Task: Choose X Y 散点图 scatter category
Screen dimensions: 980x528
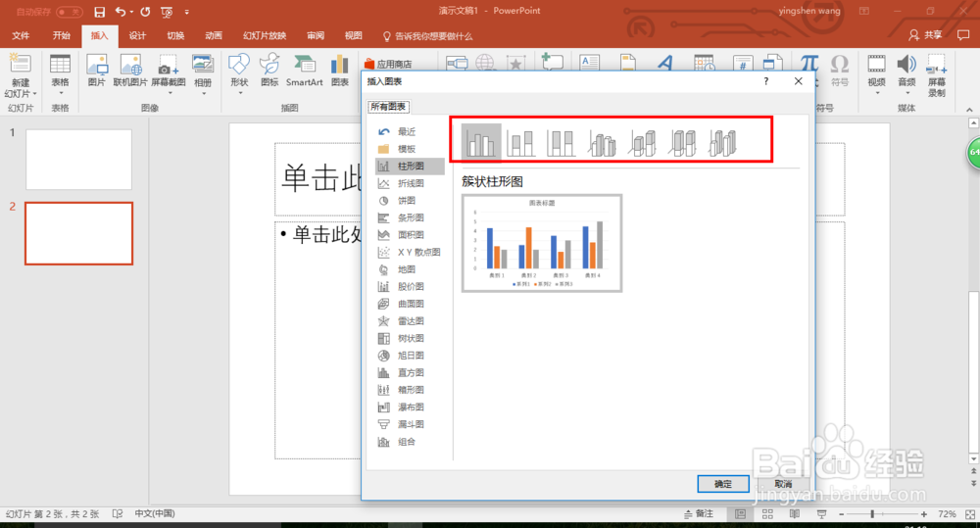Action: point(410,252)
